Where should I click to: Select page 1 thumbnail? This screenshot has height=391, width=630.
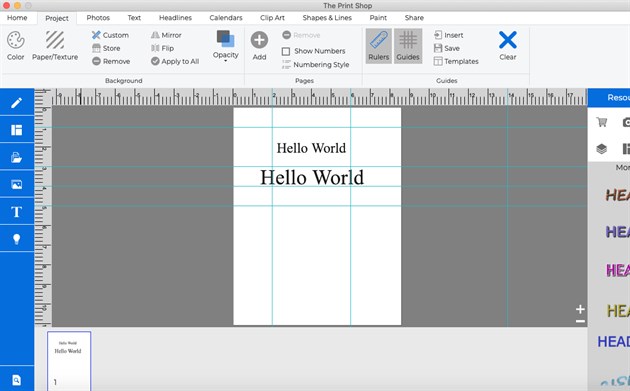coord(69,361)
